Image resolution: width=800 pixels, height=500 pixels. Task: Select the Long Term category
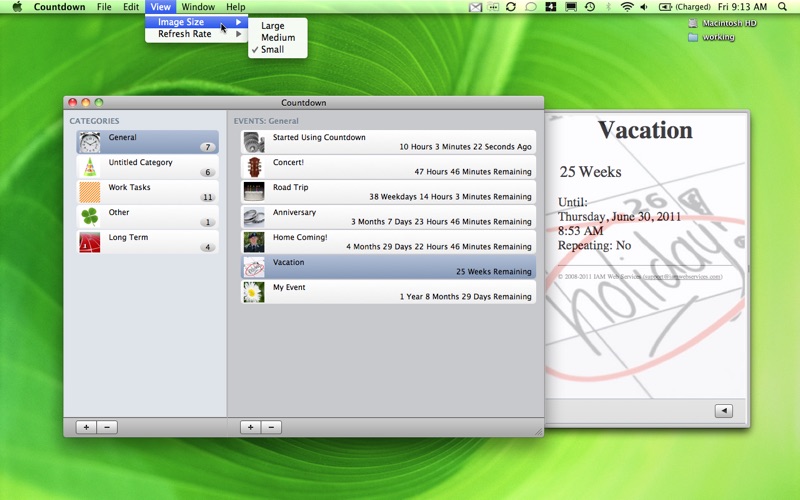point(147,242)
